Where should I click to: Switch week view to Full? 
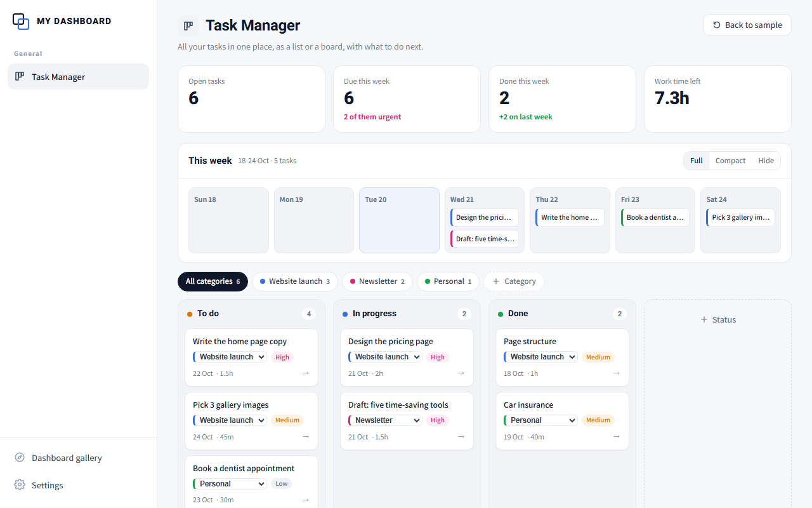point(697,161)
